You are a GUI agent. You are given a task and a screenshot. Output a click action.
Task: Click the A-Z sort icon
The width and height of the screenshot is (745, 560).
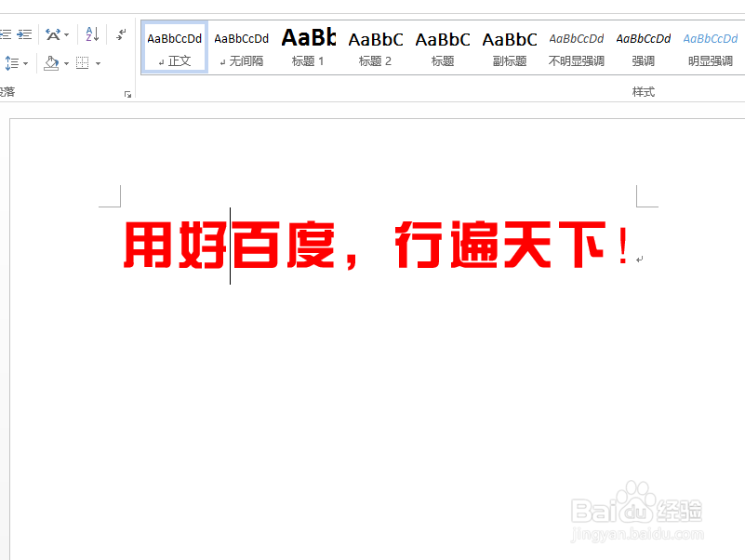click(92, 34)
